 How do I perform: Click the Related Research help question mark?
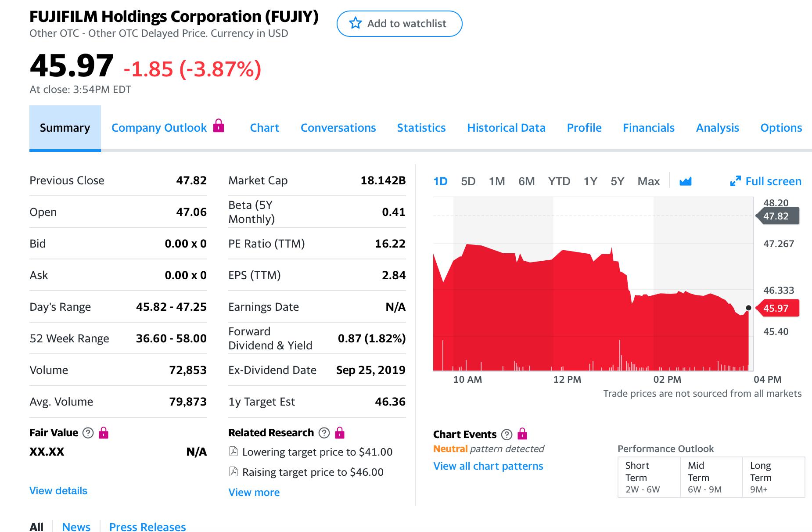324,433
